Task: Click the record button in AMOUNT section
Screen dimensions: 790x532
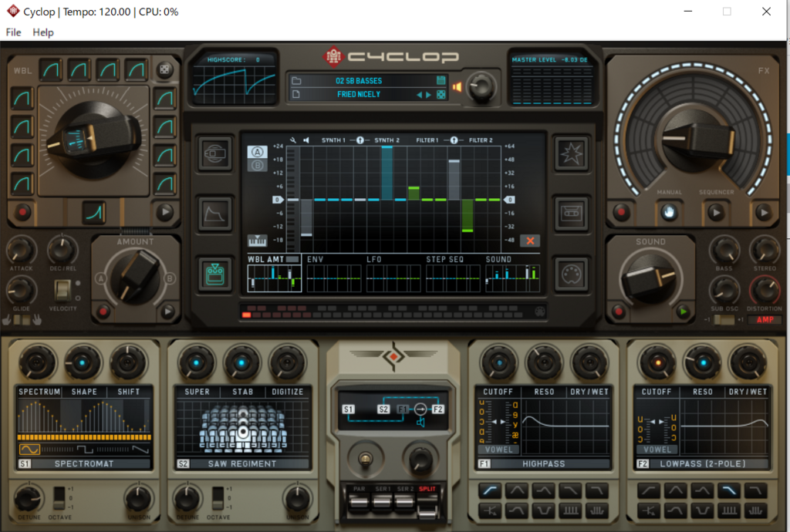Action: [x=103, y=311]
